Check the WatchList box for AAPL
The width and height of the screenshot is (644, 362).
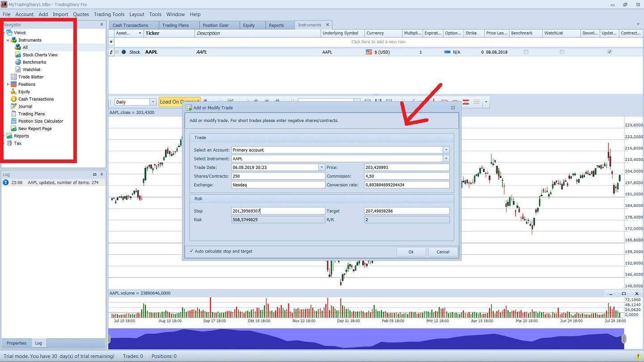point(562,52)
